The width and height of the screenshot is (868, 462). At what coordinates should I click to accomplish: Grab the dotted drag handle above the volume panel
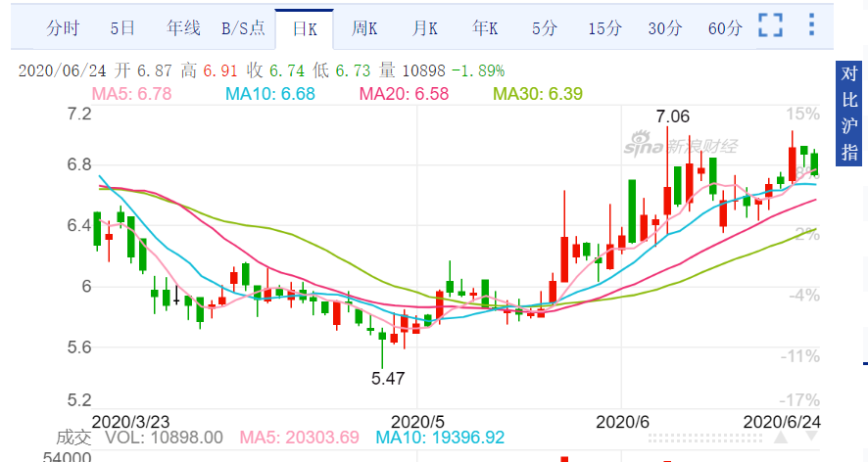(x=707, y=439)
